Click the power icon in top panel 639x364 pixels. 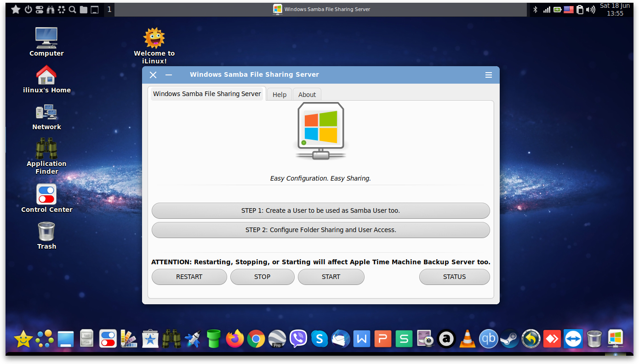[28, 9]
